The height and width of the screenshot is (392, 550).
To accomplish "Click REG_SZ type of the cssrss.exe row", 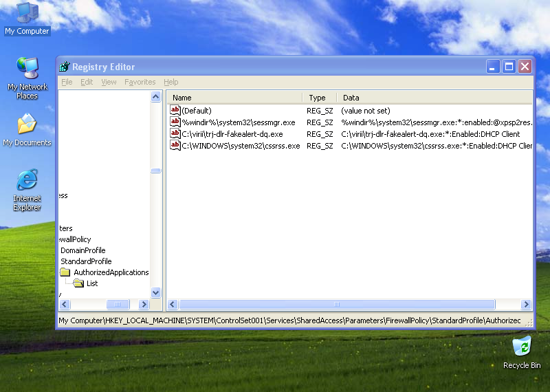I will 320,146.
